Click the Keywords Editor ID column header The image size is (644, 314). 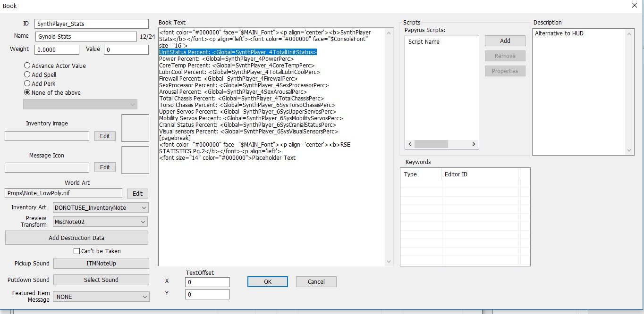click(480, 174)
